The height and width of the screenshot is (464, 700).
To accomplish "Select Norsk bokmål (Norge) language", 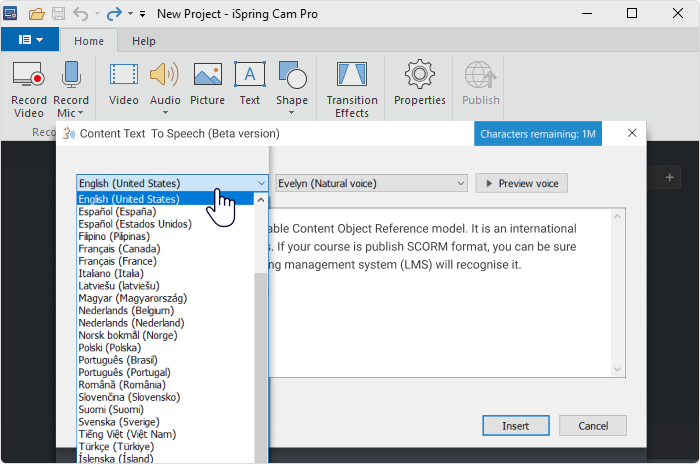I will pyautogui.click(x=165, y=335).
